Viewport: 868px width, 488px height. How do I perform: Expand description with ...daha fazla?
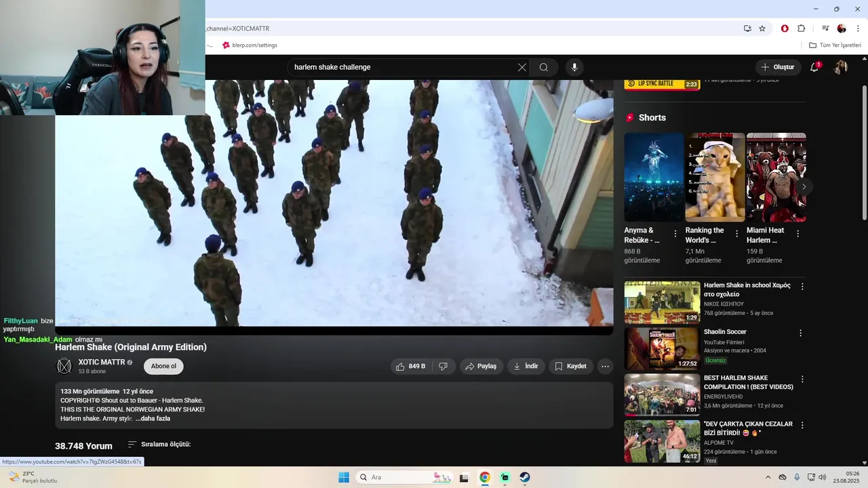click(153, 418)
